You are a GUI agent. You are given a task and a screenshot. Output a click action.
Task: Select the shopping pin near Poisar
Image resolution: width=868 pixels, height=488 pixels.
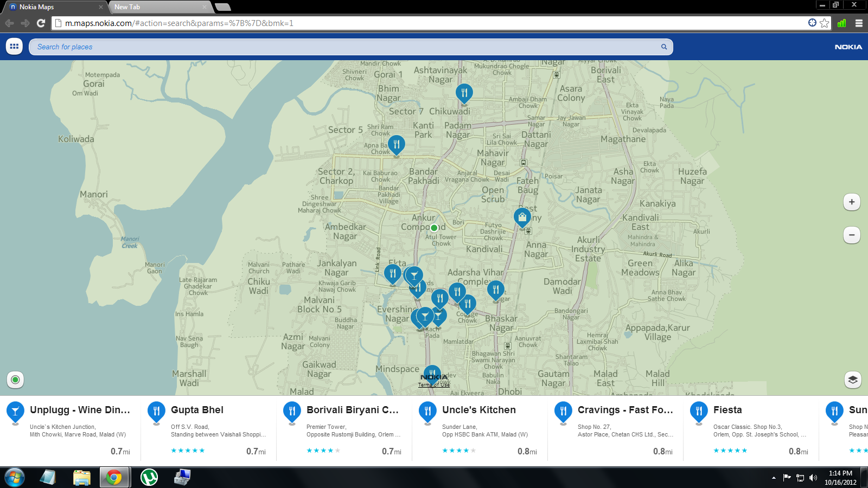522,216
